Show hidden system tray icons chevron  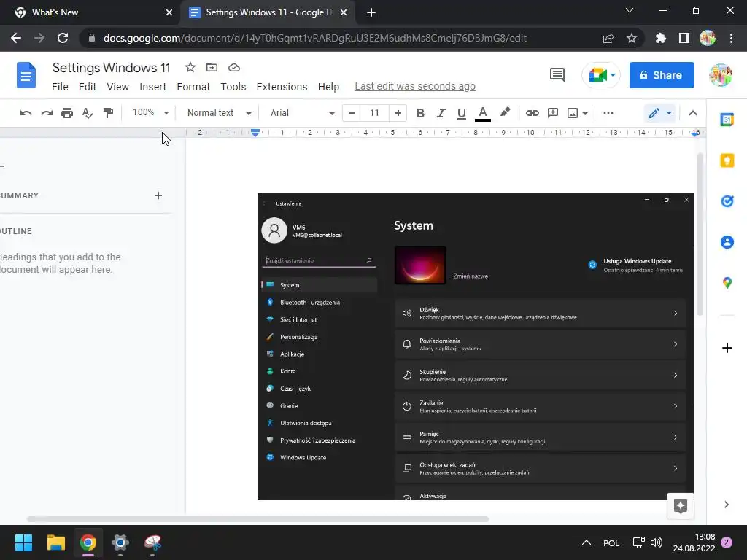tap(587, 542)
